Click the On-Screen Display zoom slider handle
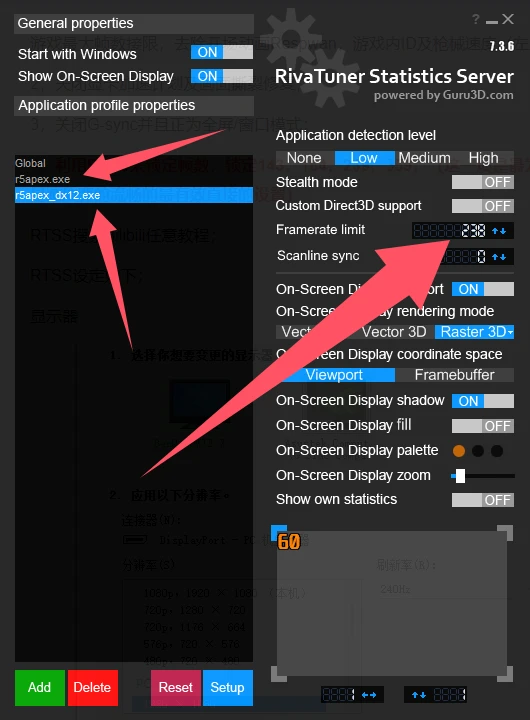 460,476
